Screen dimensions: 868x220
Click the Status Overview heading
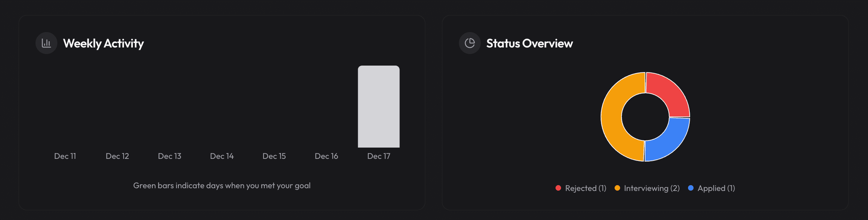tap(529, 43)
